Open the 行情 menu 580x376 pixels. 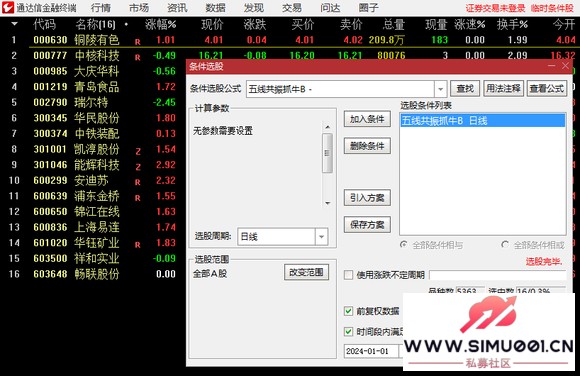[x=101, y=7]
